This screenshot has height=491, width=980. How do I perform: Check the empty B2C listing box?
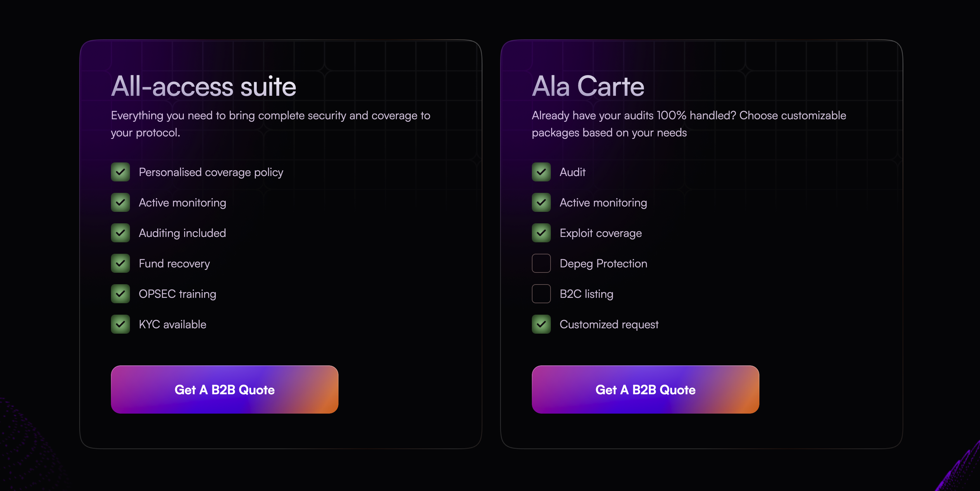tap(541, 294)
